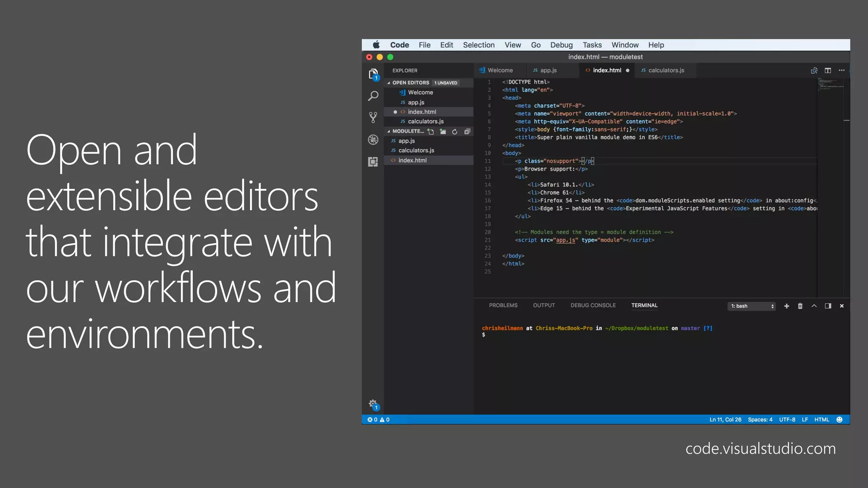The width and height of the screenshot is (868, 488).
Task: Switch to the Welcome editor tab
Action: point(500,70)
